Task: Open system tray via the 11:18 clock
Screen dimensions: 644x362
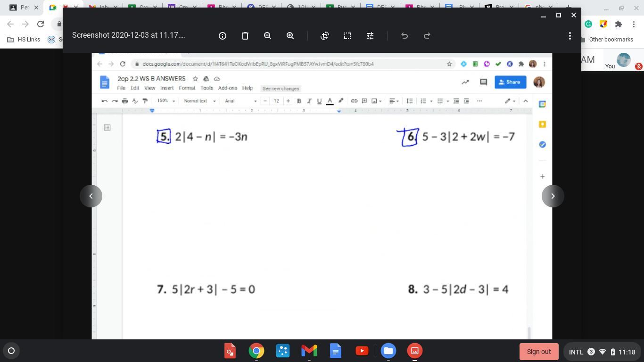Action: pyautogui.click(x=627, y=352)
